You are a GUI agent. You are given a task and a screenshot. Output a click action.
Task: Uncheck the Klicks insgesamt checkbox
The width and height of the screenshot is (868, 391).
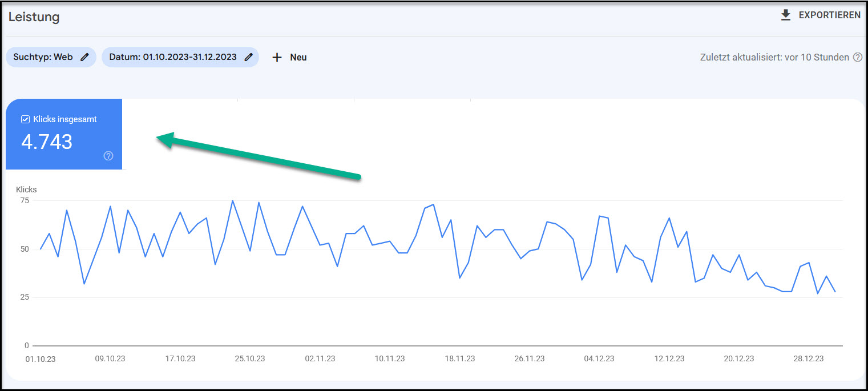[x=25, y=119]
